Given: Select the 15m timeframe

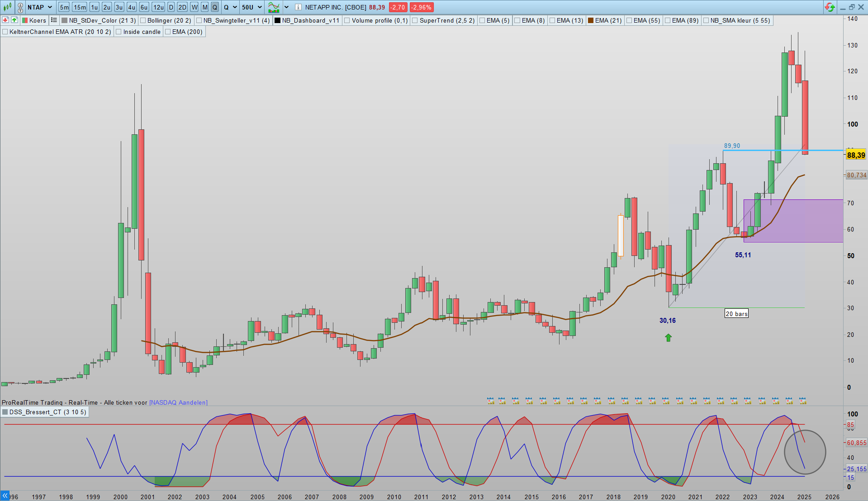Looking at the screenshot, I should click(80, 7).
